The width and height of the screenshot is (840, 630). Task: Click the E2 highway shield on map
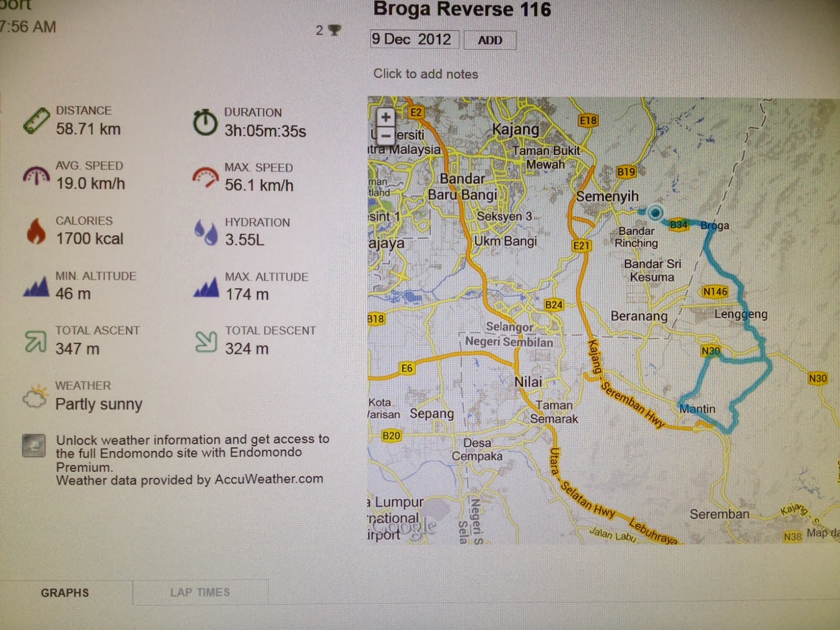pos(416,112)
